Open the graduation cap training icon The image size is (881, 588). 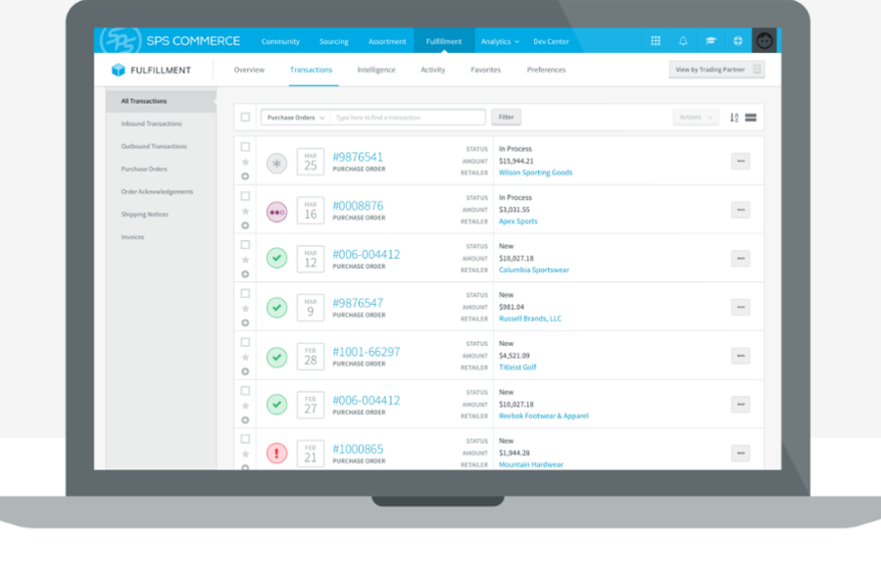pos(710,41)
